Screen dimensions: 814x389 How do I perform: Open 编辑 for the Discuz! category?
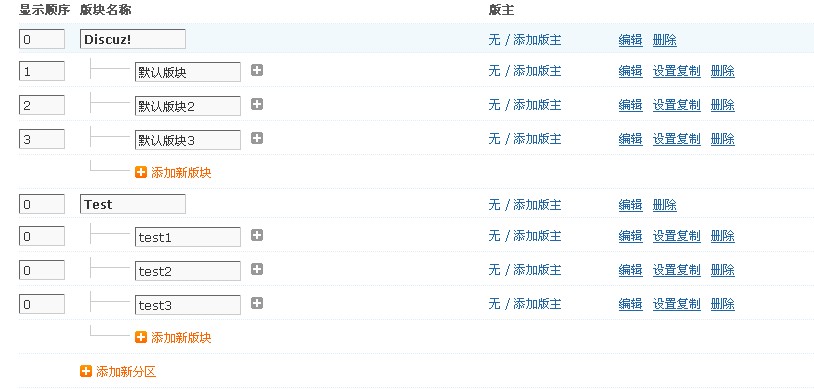point(631,40)
